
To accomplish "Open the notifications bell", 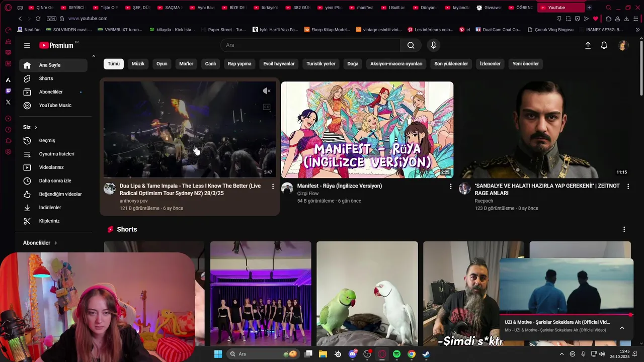I will (604, 45).
